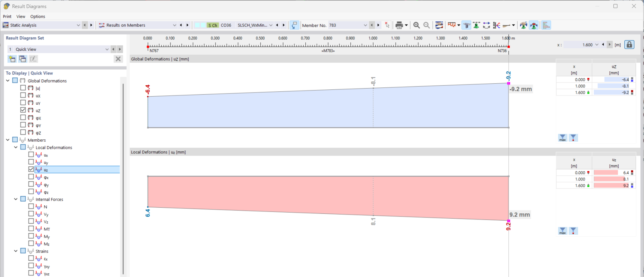Create a new result diagram set
The height and width of the screenshot is (277, 644).
click(x=12, y=59)
